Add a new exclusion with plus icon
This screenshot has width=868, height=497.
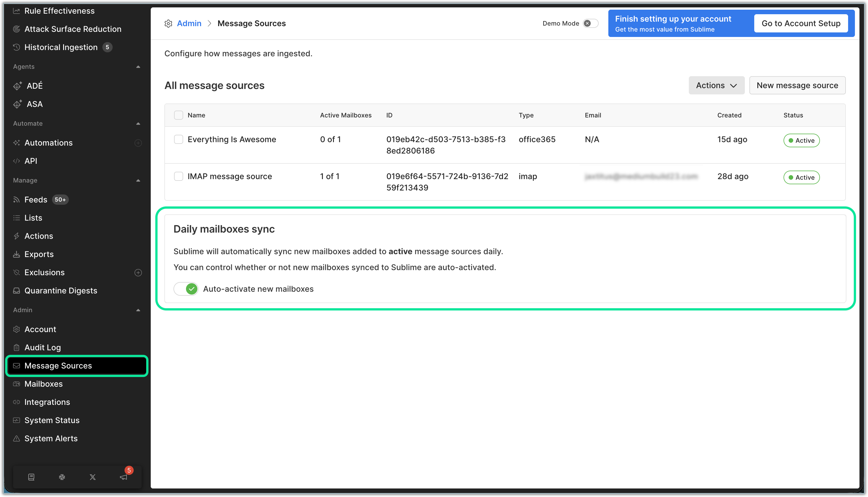click(x=138, y=272)
